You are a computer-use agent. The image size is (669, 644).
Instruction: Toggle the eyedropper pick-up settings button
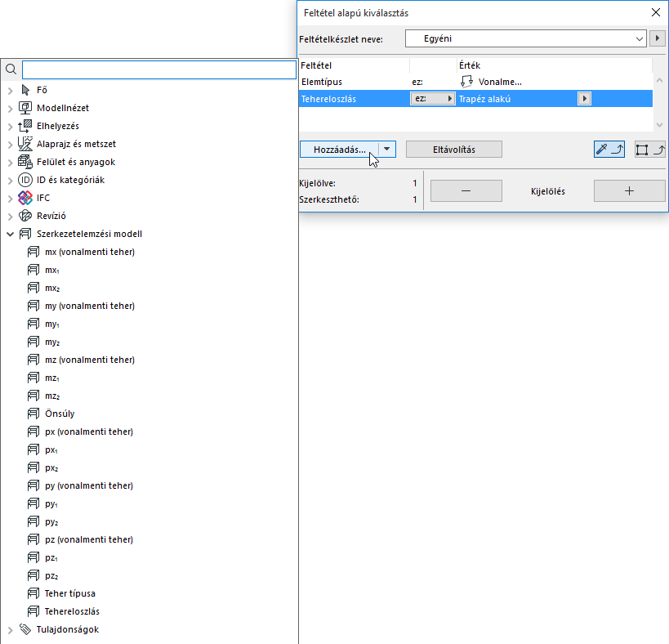[609, 150]
